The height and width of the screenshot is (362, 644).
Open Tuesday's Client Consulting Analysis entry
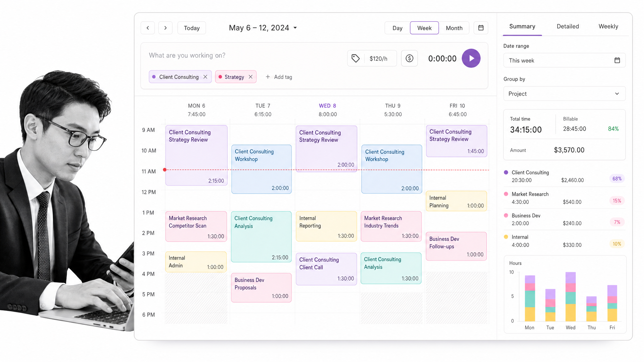pos(261,237)
